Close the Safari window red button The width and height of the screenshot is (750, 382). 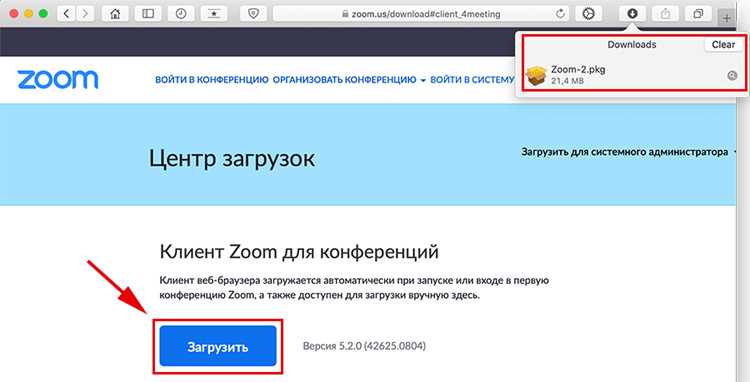(14, 14)
